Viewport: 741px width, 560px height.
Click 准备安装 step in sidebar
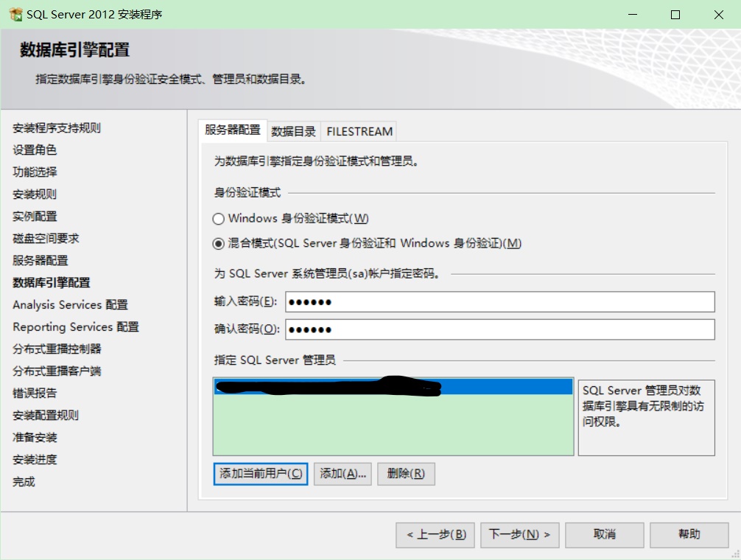(35, 438)
